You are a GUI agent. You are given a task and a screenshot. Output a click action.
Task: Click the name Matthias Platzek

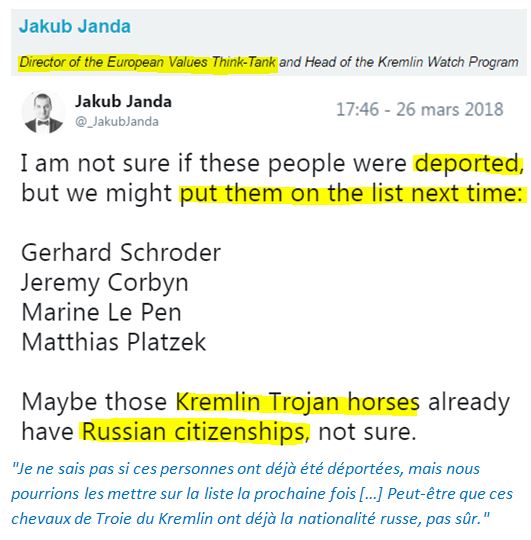coord(114,342)
